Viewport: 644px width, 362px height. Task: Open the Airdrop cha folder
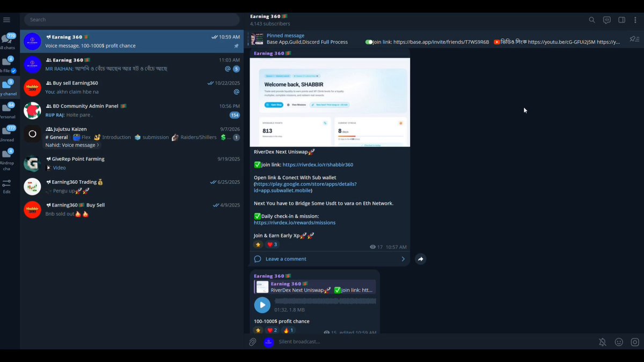[x=8, y=160]
